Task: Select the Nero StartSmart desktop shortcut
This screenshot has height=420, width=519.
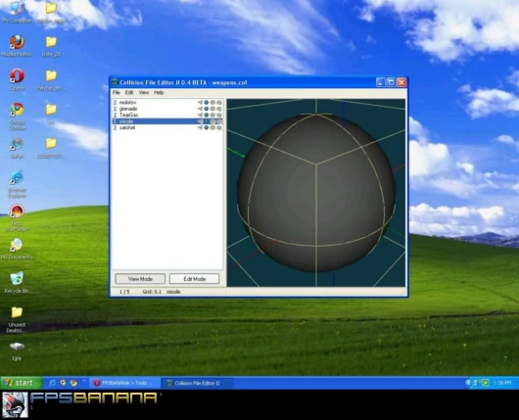Action: (17, 218)
